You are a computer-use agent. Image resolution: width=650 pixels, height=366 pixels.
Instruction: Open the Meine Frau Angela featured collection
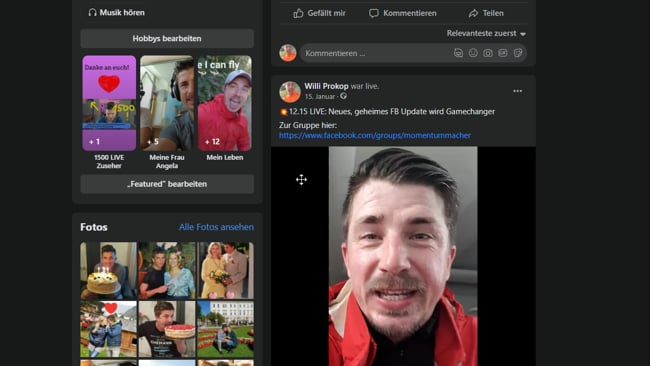point(167,103)
